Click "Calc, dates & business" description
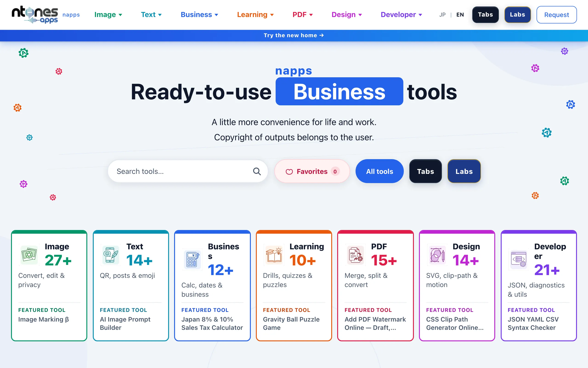Viewport: 588px width, 368px height. pos(202,290)
